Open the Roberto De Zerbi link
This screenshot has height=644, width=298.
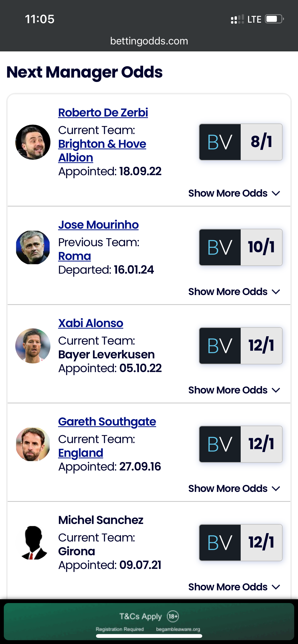(x=103, y=113)
